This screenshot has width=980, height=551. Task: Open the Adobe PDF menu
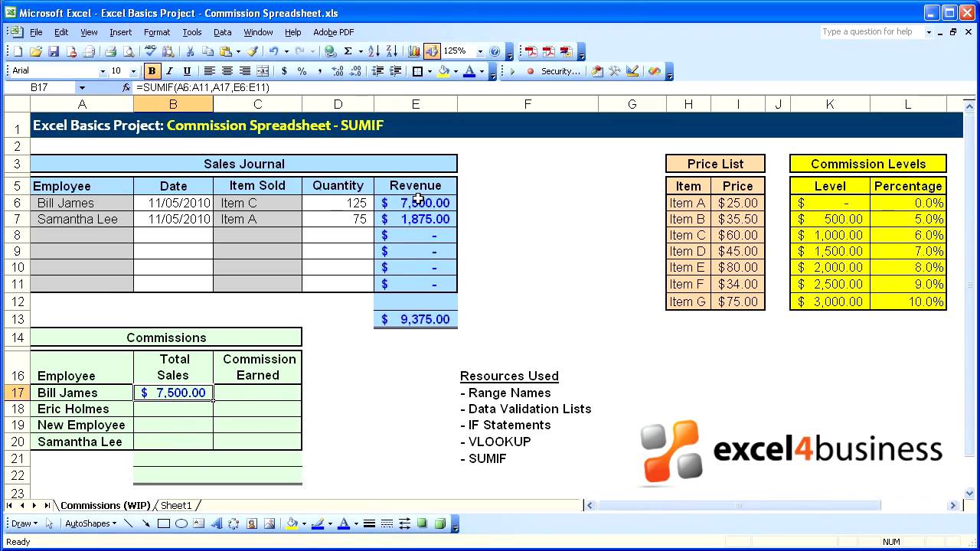coord(334,32)
